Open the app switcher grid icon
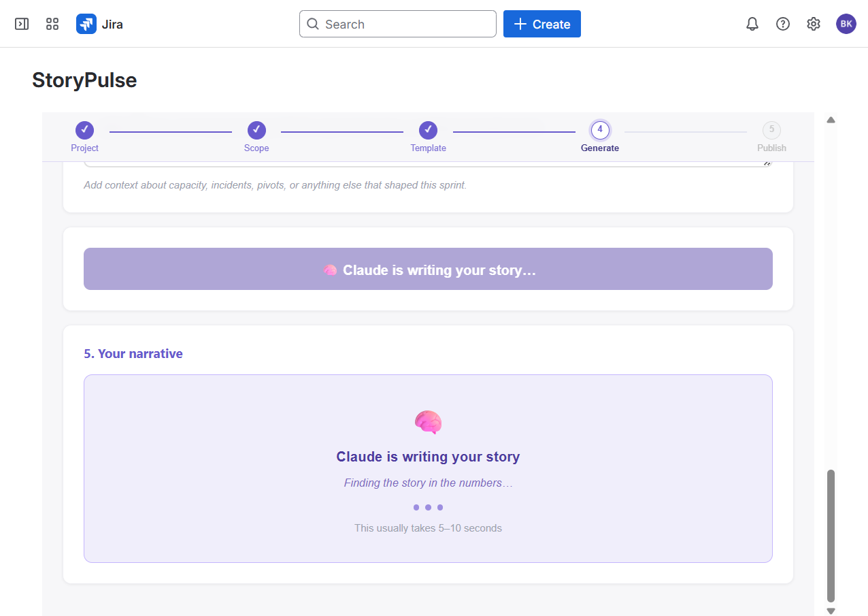The image size is (868, 616). pyautogui.click(x=52, y=25)
